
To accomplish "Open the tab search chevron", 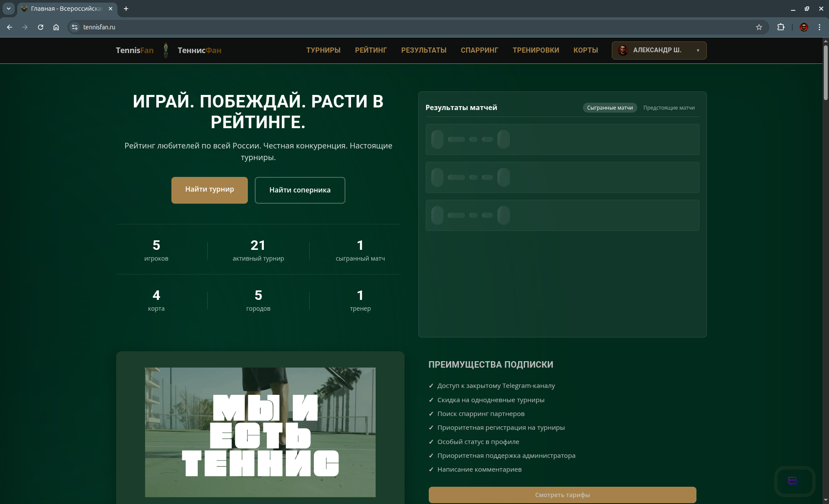I will click(9, 9).
